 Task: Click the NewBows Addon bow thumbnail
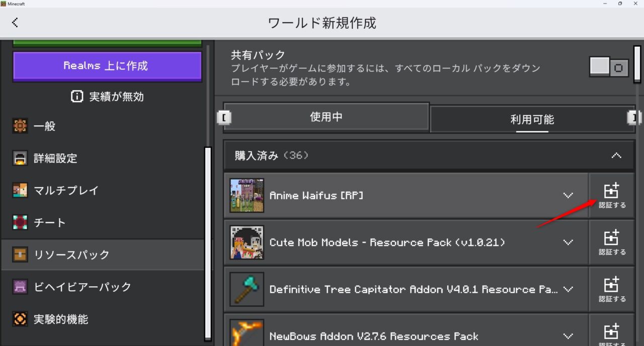(247, 332)
